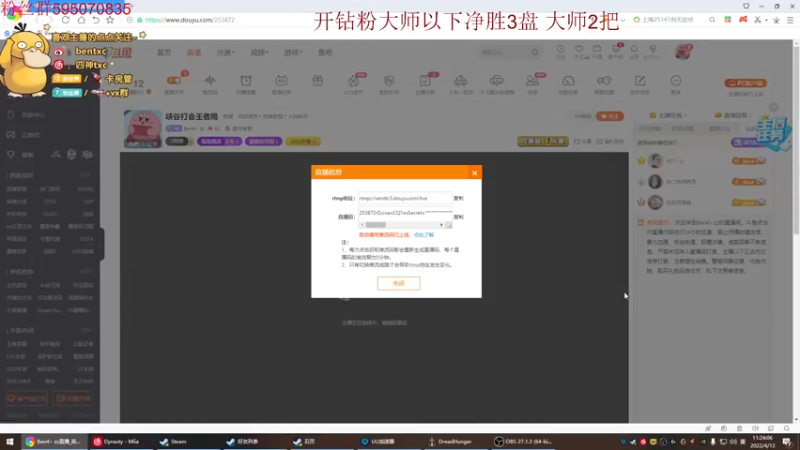Open the audio waveform tool icon

click(x=210, y=83)
